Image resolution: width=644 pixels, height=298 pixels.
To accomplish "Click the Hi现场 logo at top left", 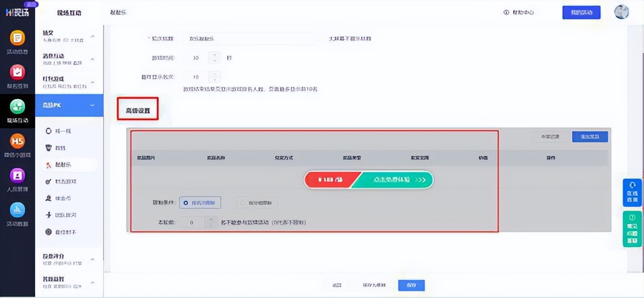I will (x=16, y=12).
